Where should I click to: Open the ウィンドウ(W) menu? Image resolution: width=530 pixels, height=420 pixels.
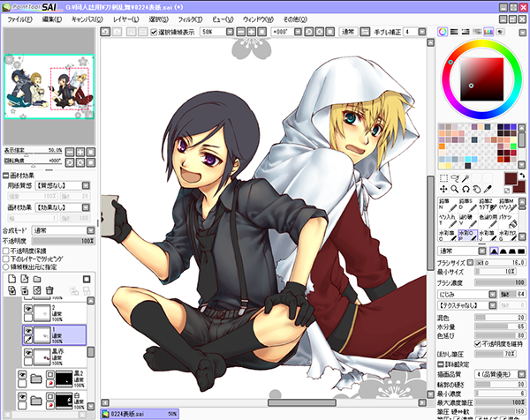[x=258, y=19]
